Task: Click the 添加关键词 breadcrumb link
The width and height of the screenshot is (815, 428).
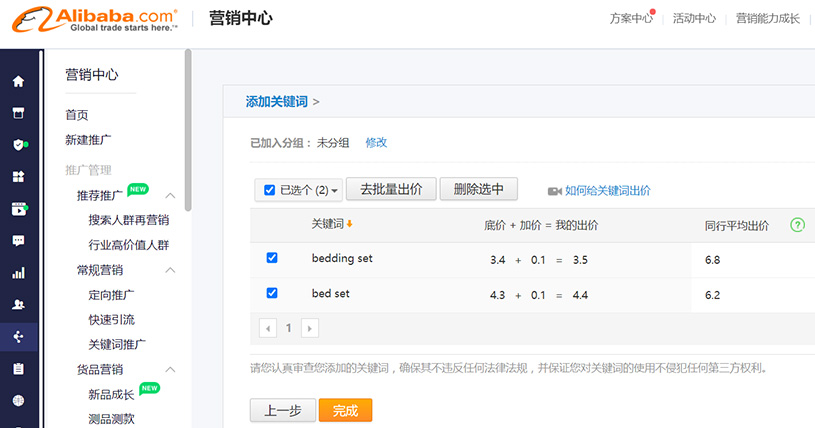Action: [277, 101]
